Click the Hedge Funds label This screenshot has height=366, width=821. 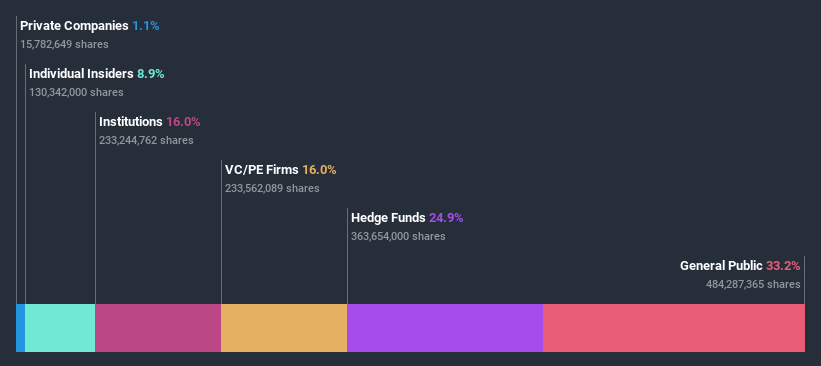click(388, 218)
